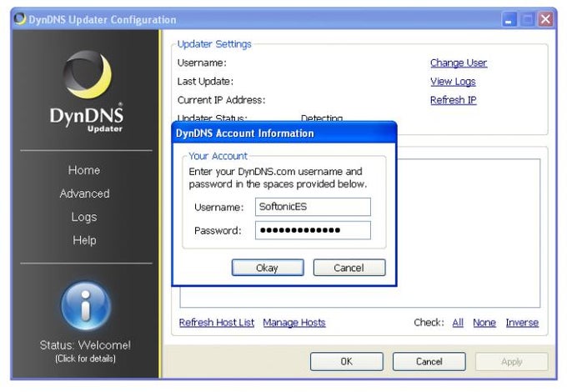Close the DynDNS Updater Configuration window

pos(545,19)
